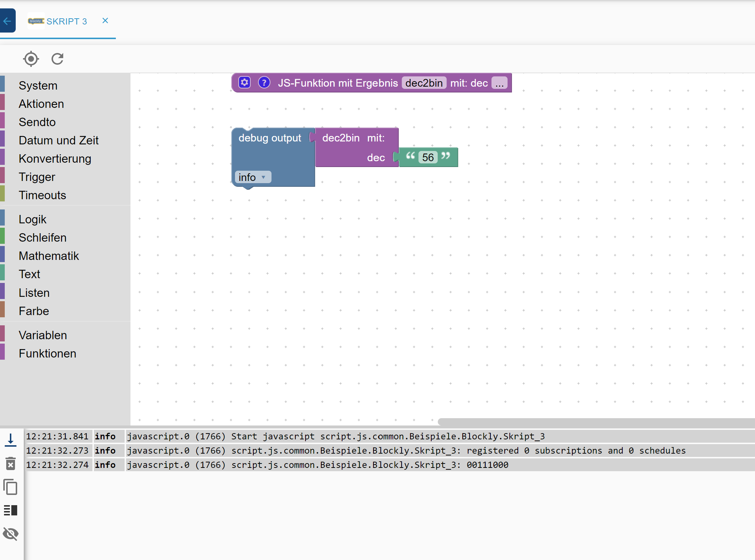755x560 pixels.
Task: Open the System category in toolbox
Action: tap(38, 86)
